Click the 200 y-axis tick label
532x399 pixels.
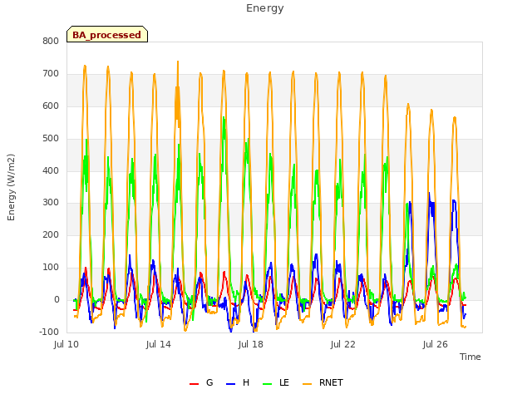point(51,234)
